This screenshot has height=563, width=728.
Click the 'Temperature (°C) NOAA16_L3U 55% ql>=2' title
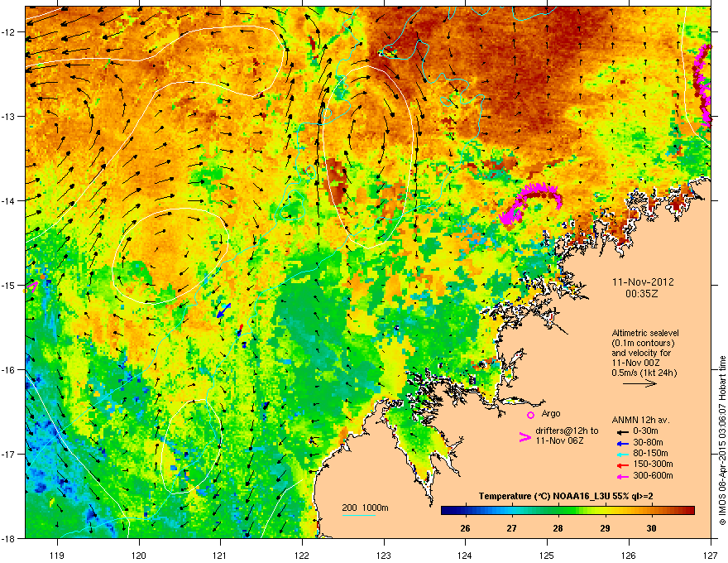tap(566, 496)
